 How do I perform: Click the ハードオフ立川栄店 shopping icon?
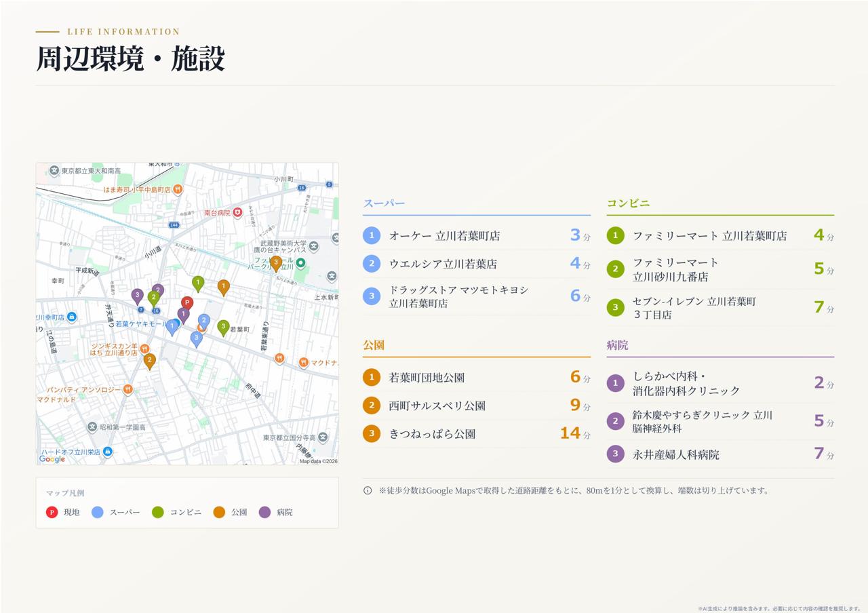107,452
